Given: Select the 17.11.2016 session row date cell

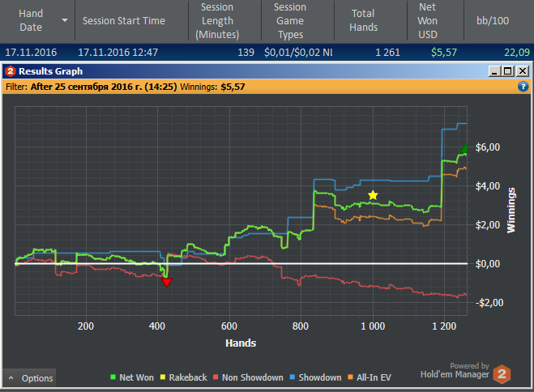Looking at the screenshot, I should pyautogui.click(x=31, y=53).
